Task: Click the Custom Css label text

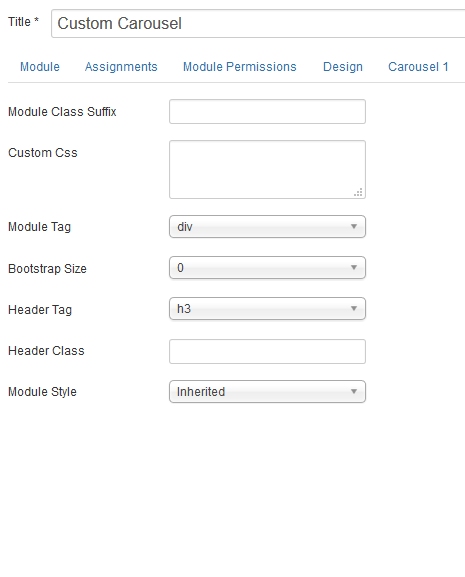Action: point(43,153)
